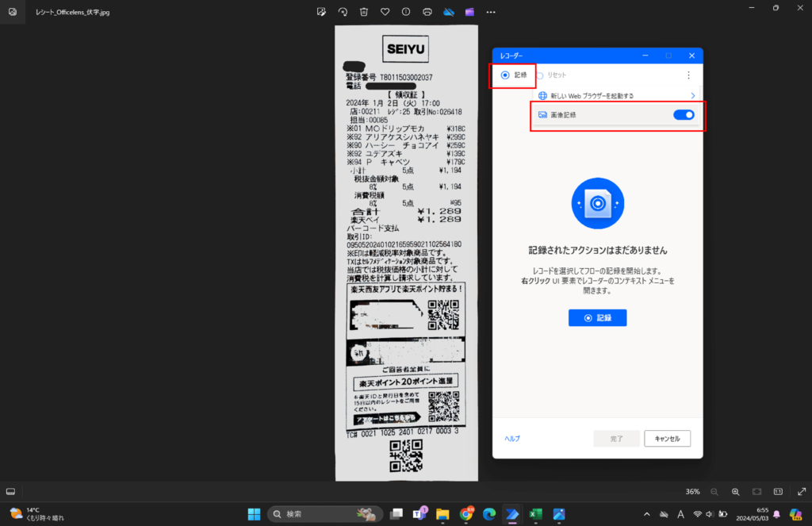Screen dimensions: 812x526
Task: Open Microsoft Edge from taskbar
Action: 489,514
